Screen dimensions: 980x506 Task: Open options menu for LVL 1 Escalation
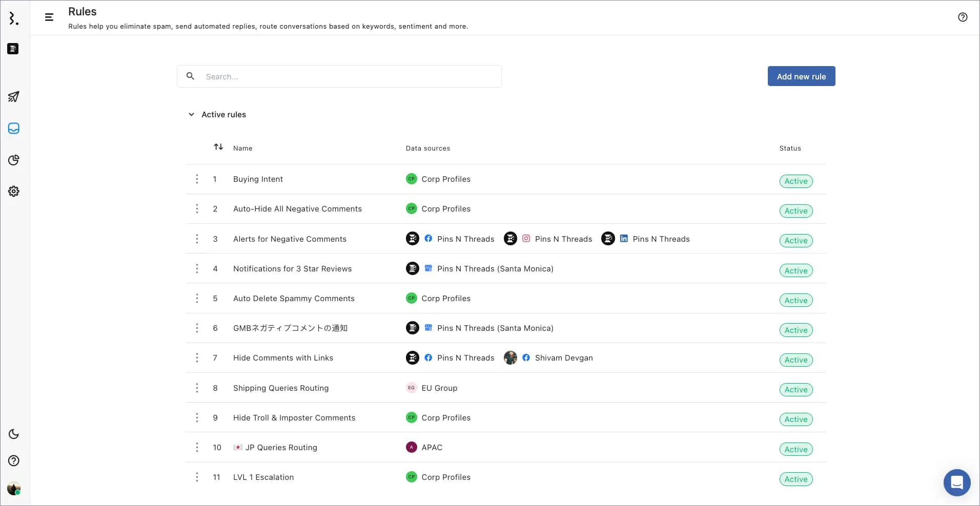click(x=197, y=477)
